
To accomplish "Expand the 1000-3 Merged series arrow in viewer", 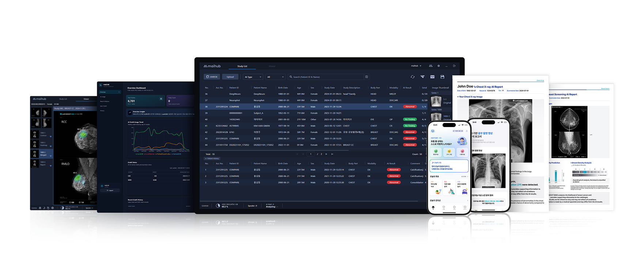I will 50,156.
